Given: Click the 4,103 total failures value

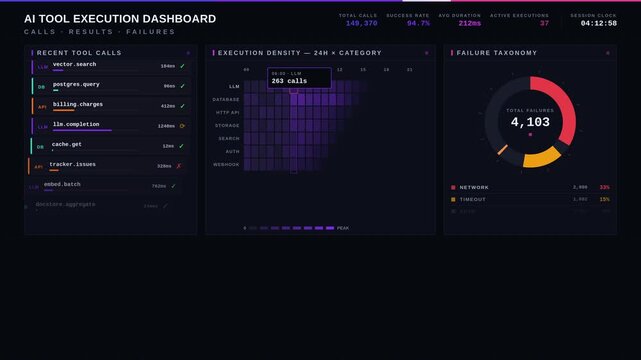Looking at the screenshot, I should pos(530,122).
